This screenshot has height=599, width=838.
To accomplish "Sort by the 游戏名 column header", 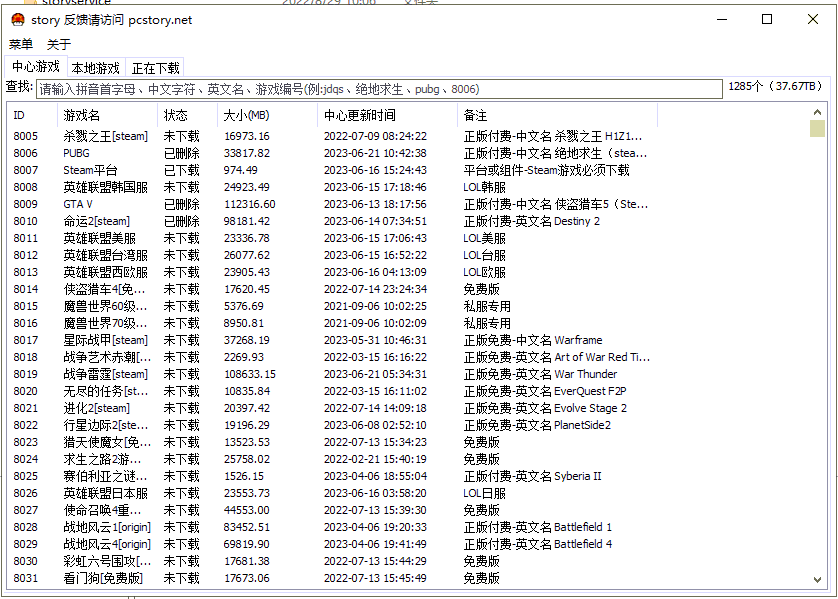I will point(107,115).
